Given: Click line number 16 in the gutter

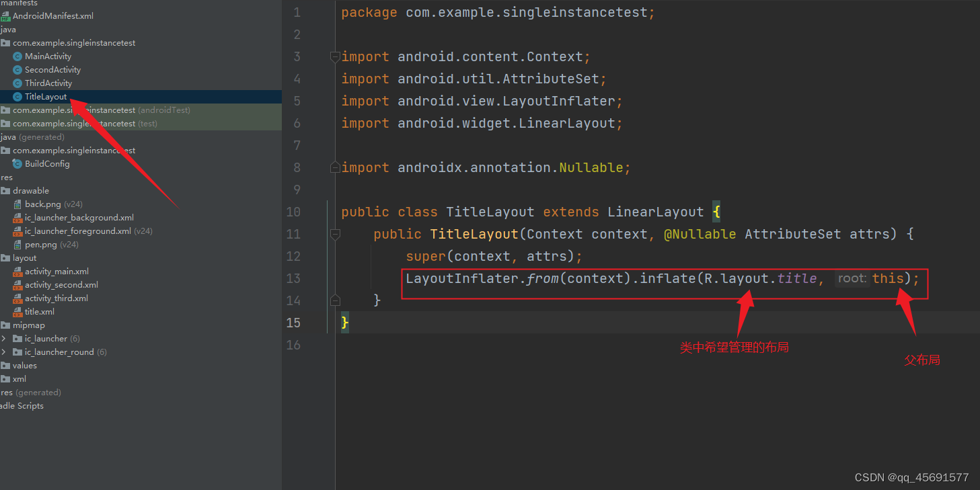Looking at the screenshot, I should click(293, 345).
